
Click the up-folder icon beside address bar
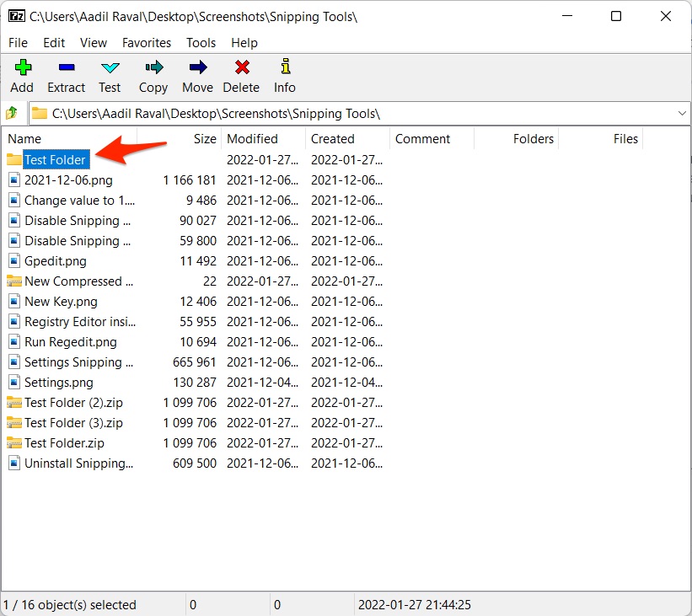tap(12, 113)
